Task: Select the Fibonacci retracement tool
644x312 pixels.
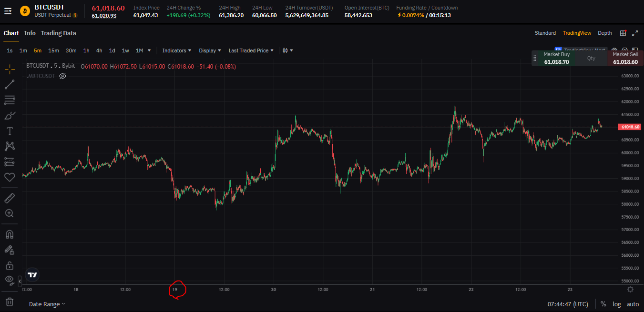Action: coord(10,100)
